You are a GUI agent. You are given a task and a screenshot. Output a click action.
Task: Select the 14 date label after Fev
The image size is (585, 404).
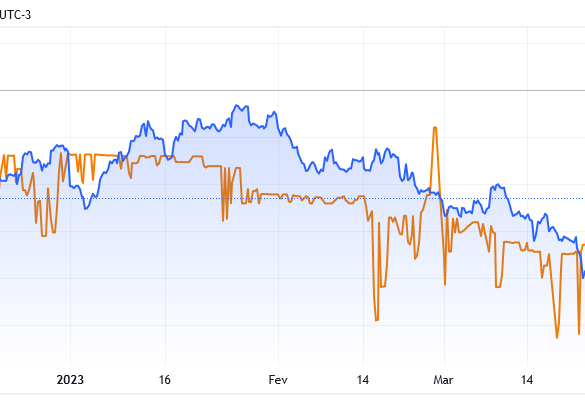pos(363,380)
